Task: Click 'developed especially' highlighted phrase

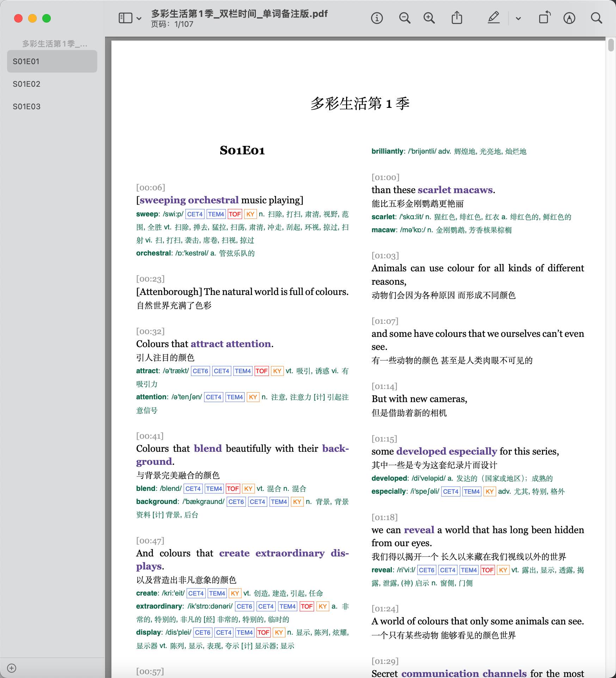Action: coord(446,451)
